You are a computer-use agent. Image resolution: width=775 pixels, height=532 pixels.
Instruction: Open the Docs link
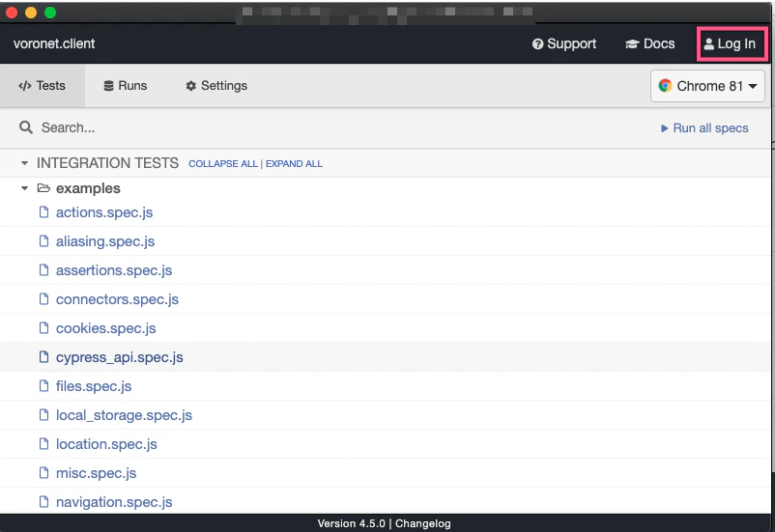[x=650, y=44]
